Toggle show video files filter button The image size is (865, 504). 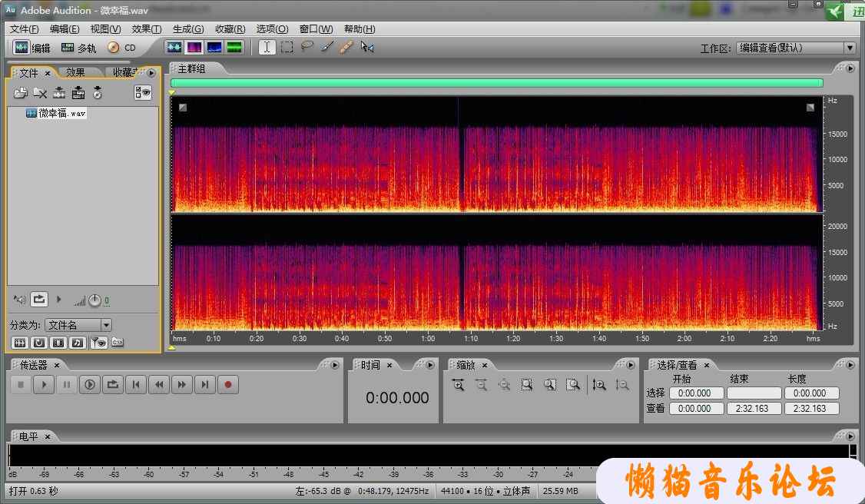tap(58, 343)
